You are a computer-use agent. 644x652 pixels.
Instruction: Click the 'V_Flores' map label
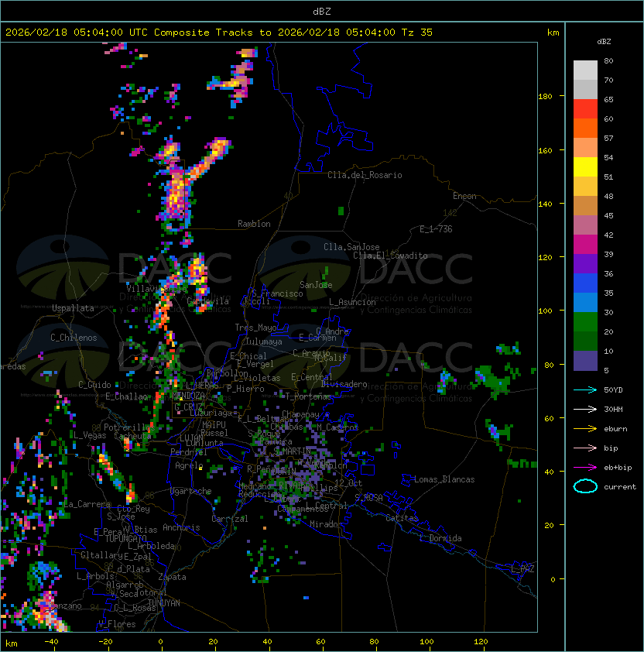point(117,624)
